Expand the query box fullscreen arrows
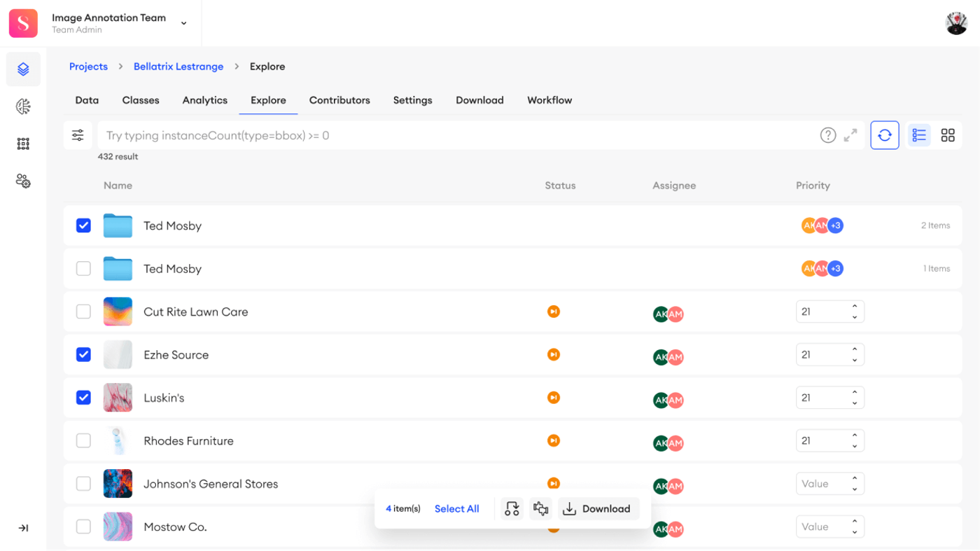 pos(850,135)
